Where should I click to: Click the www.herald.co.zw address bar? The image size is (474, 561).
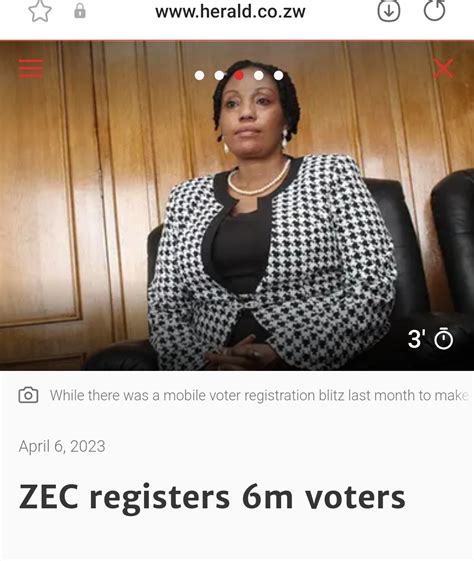click(x=230, y=12)
